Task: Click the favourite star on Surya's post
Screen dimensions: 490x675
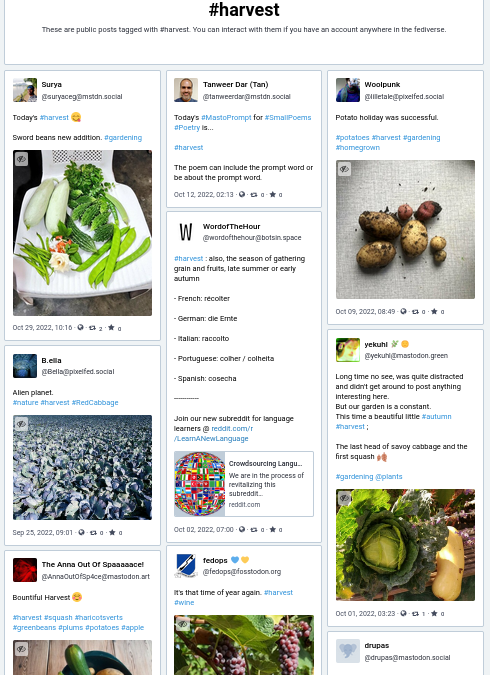Action: [x=111, y=328]
